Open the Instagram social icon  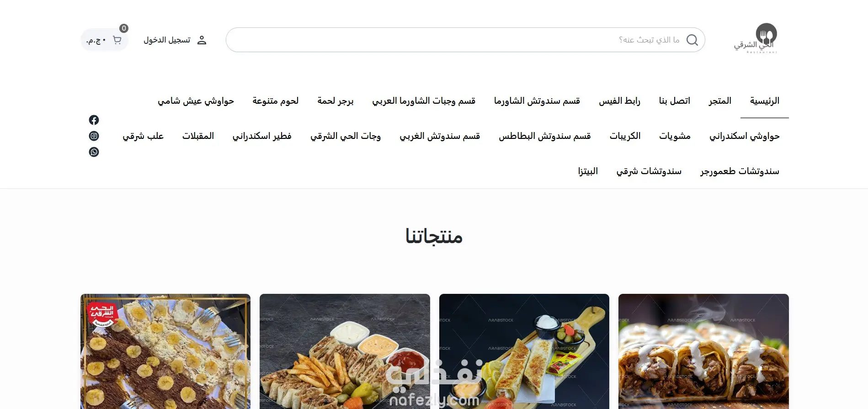tap(94, 136)
